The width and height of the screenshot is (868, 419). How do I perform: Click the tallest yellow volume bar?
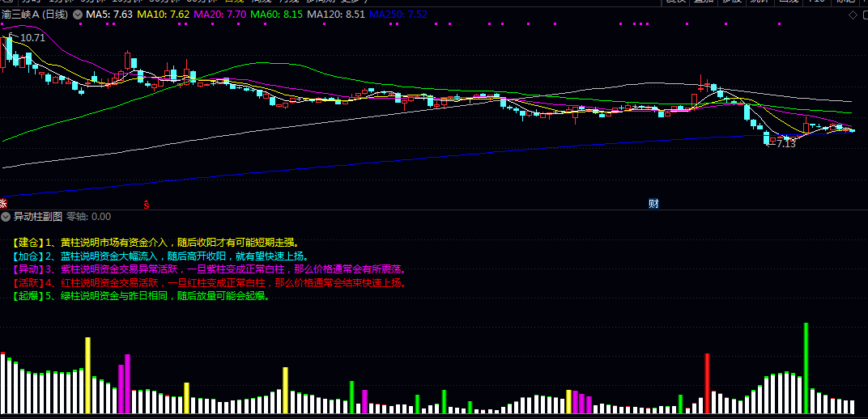(x=87, y=375)
